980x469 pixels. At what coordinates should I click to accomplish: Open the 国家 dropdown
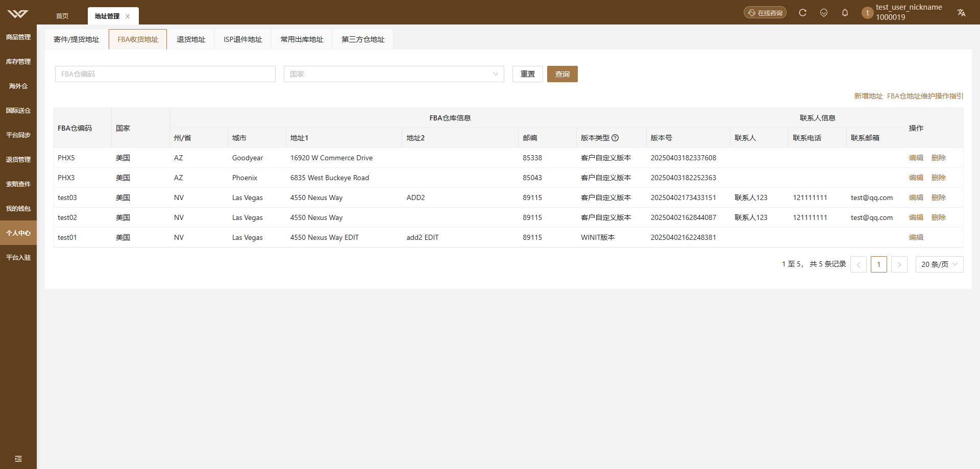tap(394, 74)
